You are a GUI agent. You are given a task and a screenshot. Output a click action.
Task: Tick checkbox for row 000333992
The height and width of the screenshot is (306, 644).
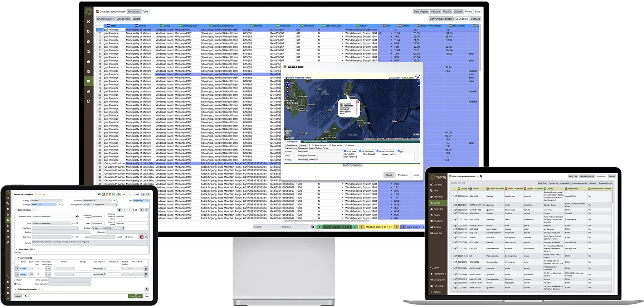tap(452, 220)
